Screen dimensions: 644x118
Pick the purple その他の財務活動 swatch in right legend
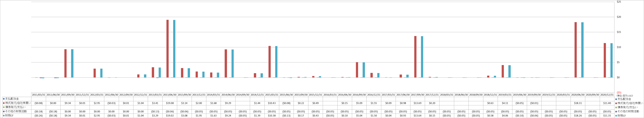point(616,112)
